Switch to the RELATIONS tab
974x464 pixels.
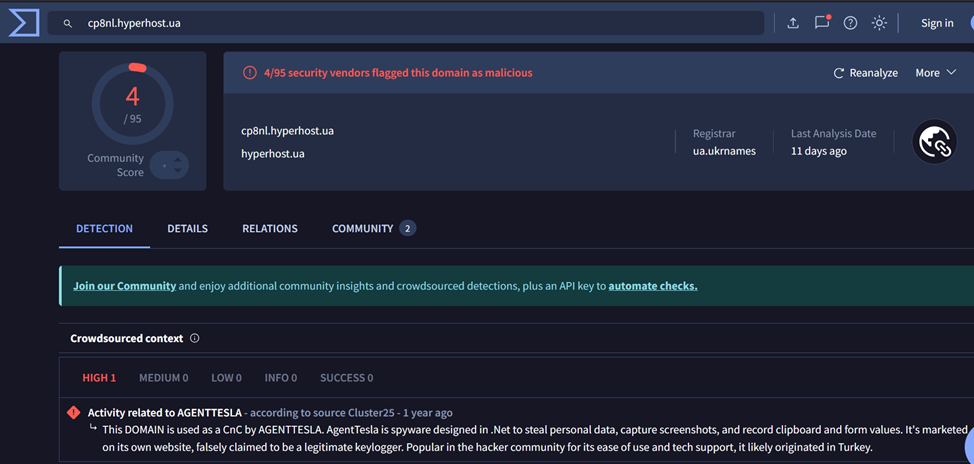point(270,229)
